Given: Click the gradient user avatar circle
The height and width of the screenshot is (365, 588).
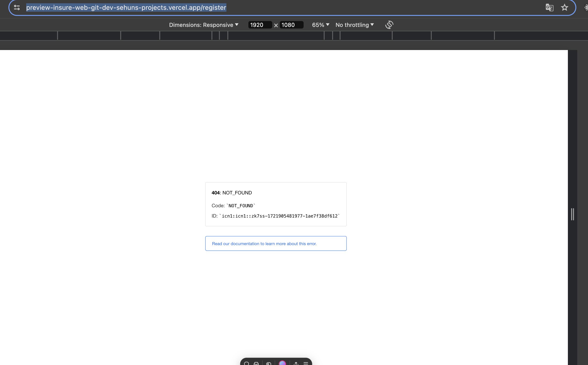Looking at the screenshot, I should 282,363.
